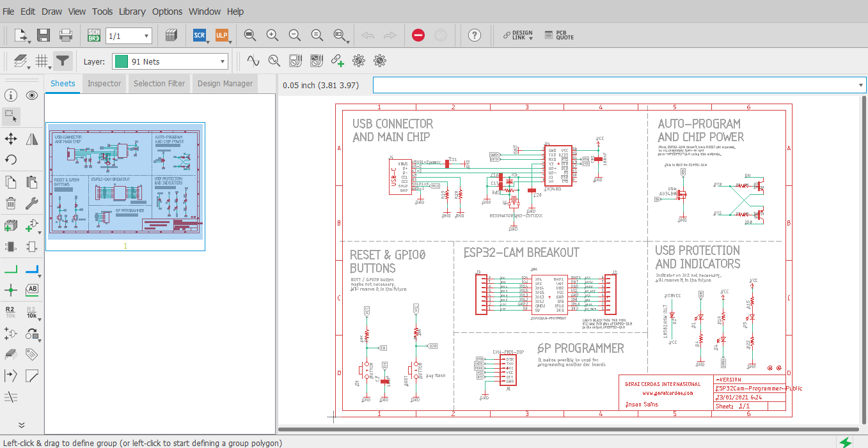
Task: Select the Mirror tool
Action: [31, 138]
